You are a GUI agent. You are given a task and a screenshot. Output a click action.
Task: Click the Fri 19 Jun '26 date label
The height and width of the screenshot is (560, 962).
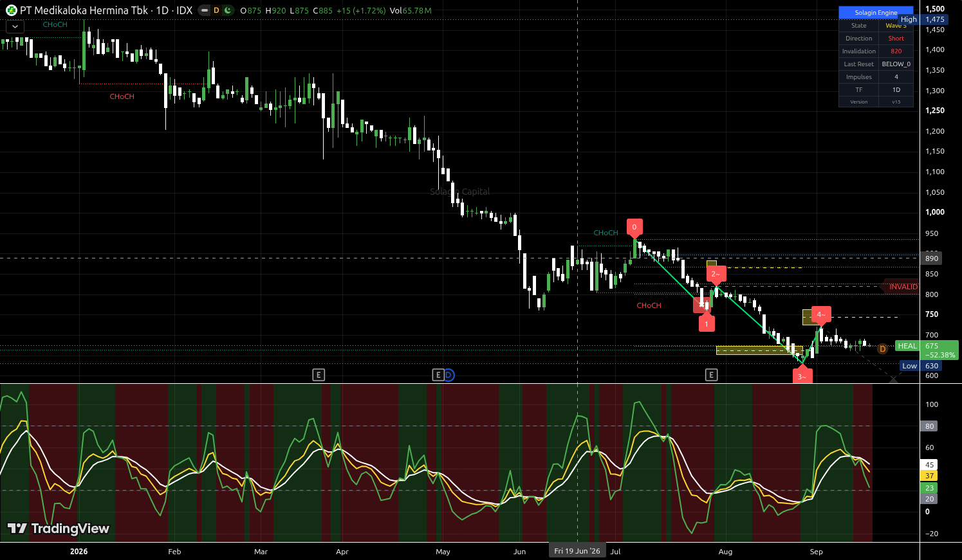pos(577,551)
